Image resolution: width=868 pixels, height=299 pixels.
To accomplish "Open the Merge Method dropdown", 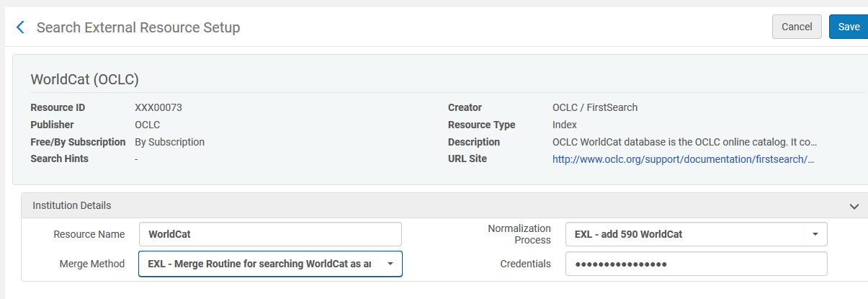I will pos(270,264).
